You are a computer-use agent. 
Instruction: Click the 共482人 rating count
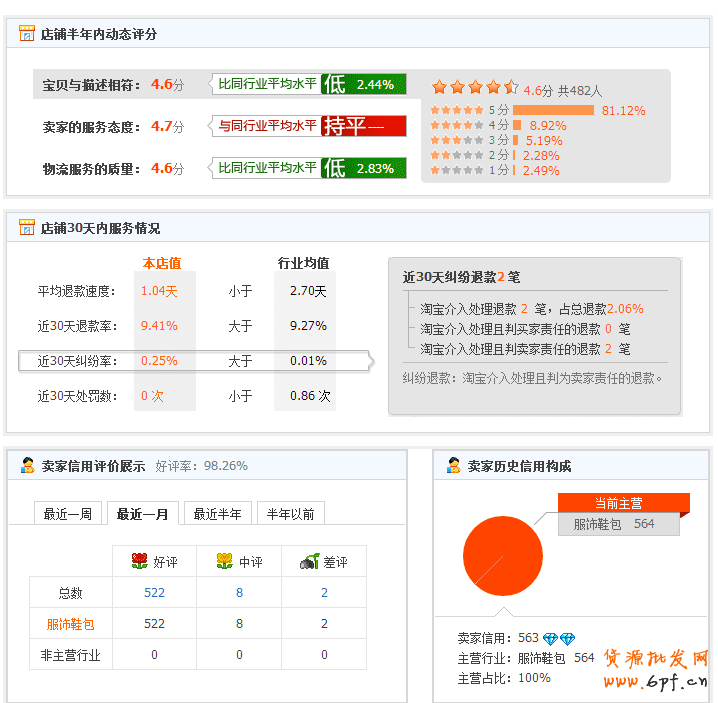click(580, 91)
